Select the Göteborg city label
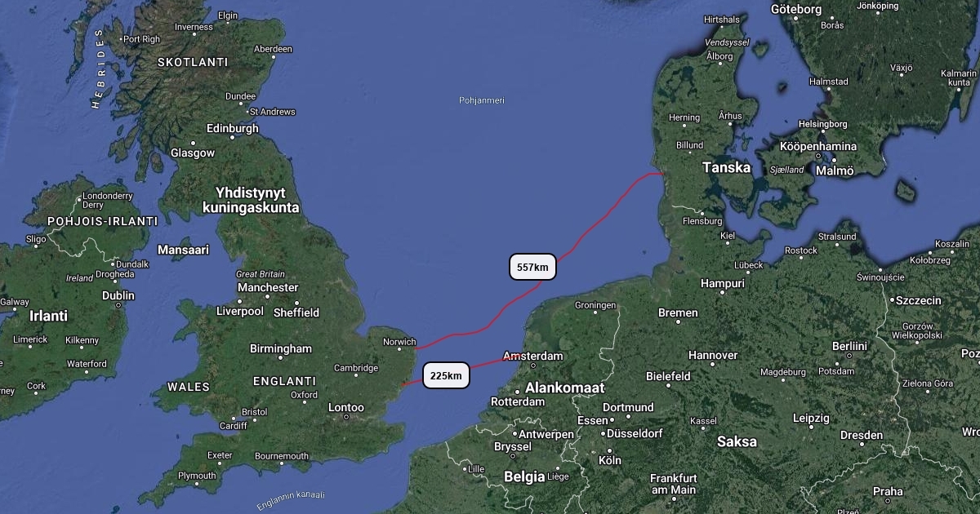 coord(796,10)
